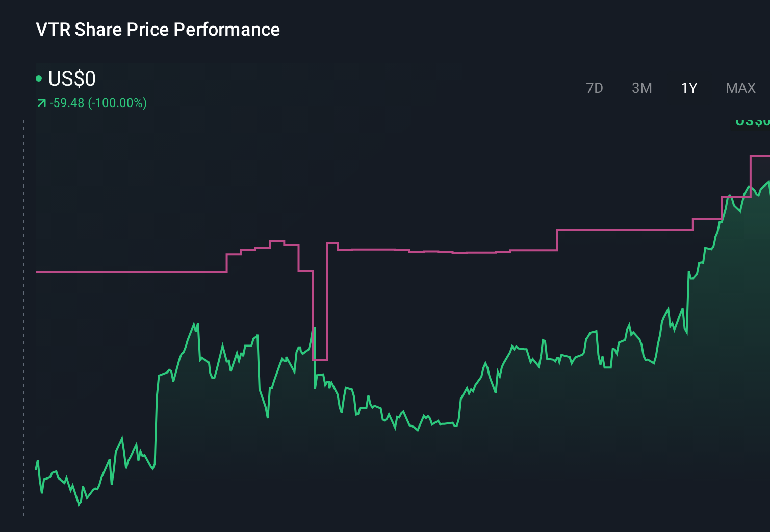Image resolution: width=770 pixels, height=532 pixels.
Task: Click the pink line's highest right-side step
Action: (x=760, y=155)
